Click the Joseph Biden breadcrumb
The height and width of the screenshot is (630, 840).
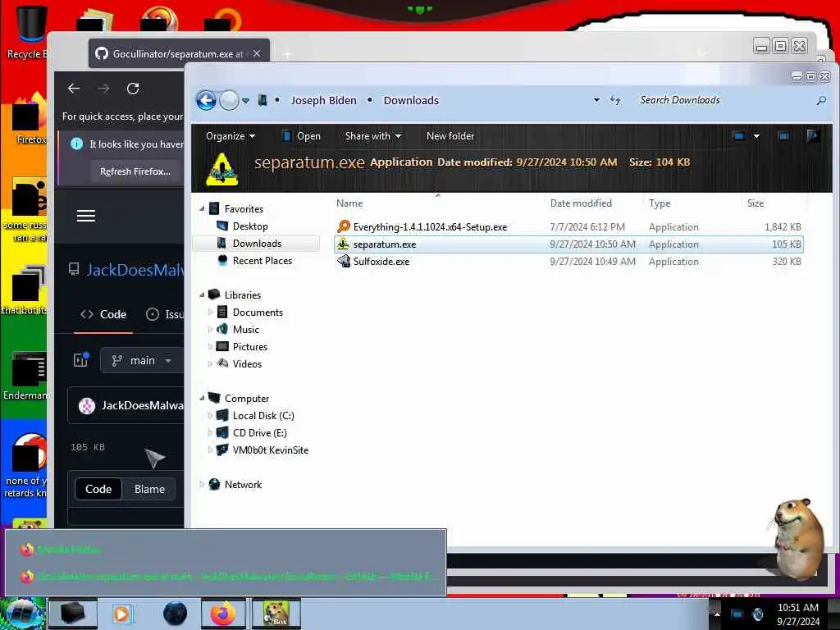[323, 100]
